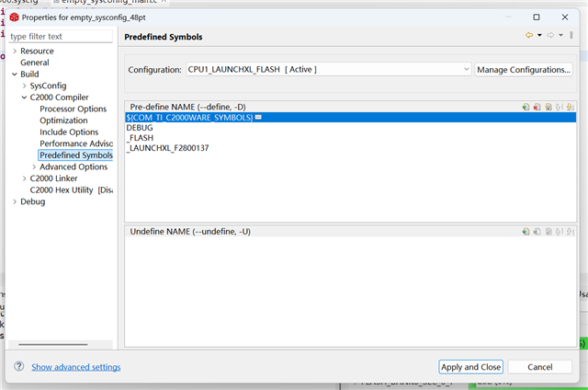Click Move Down icon in Undefine NAME toolbar
Screen dimensions: 588x390
point(570,232)
